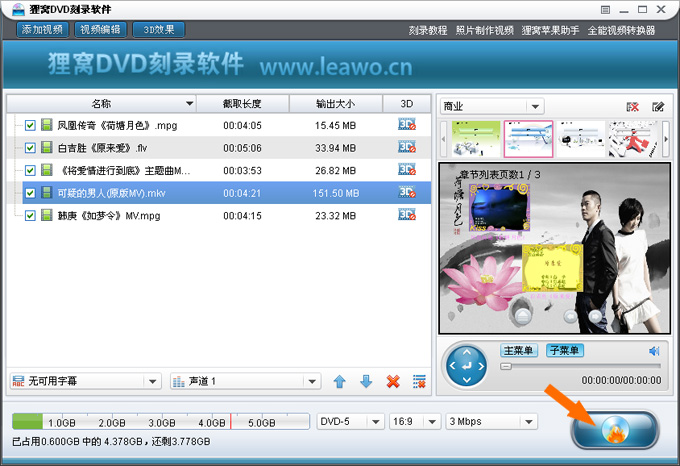Click down arrow on navigation pad
This screenshot has height=466, width=680.
coord(467,380)
